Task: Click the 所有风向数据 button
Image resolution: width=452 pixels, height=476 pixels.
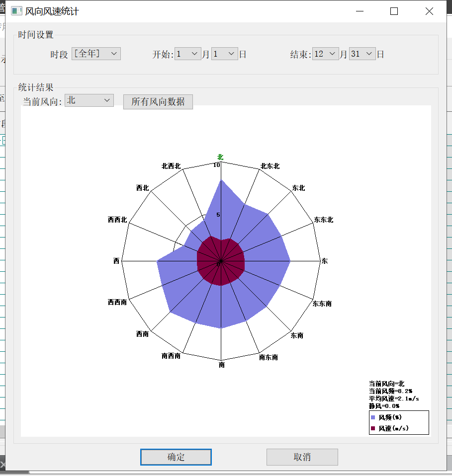Action: 158,102
